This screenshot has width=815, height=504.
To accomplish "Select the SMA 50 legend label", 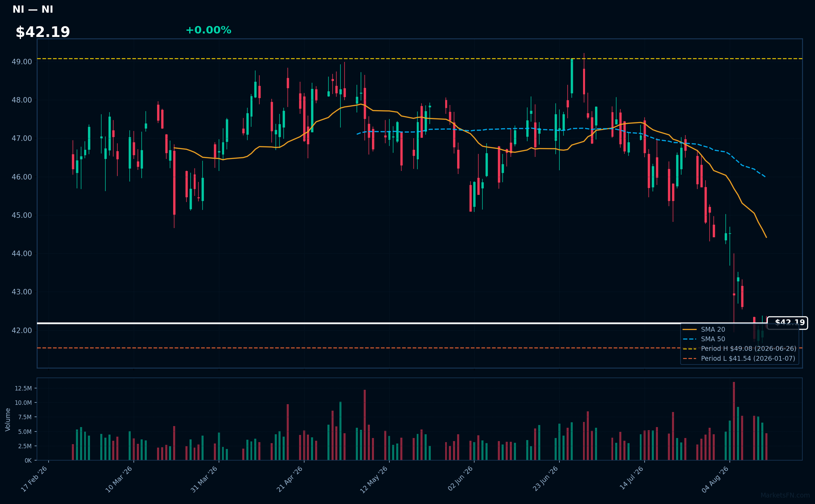I will [713, 339].
